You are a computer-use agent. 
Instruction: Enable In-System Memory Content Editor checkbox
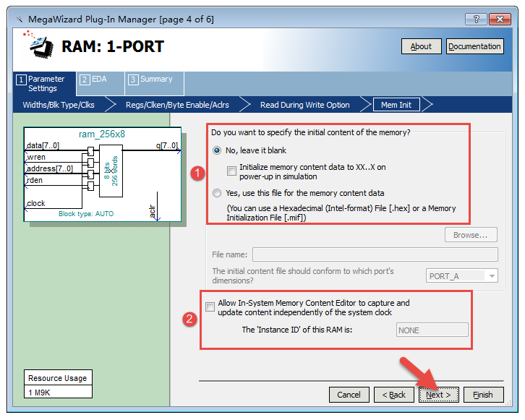(210, 307)
